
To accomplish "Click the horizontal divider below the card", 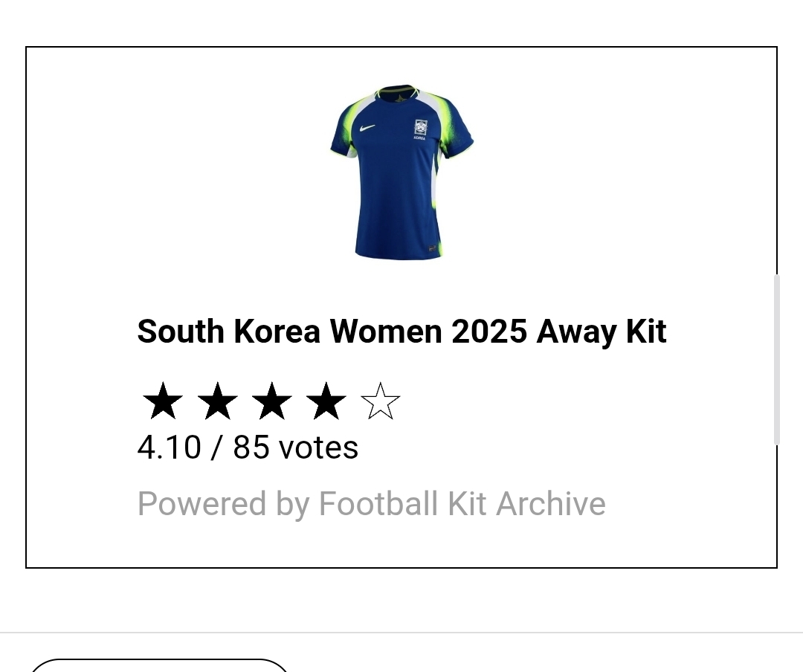I will (x=401, y=633).
